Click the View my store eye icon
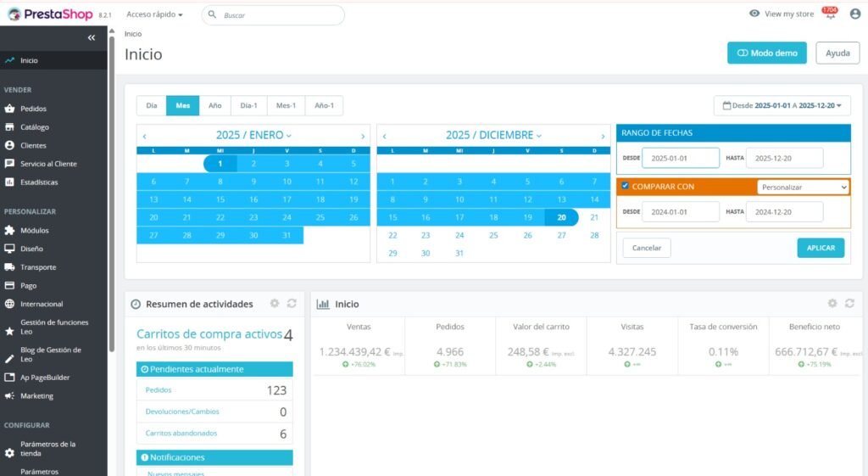 (x=754, y=14)
